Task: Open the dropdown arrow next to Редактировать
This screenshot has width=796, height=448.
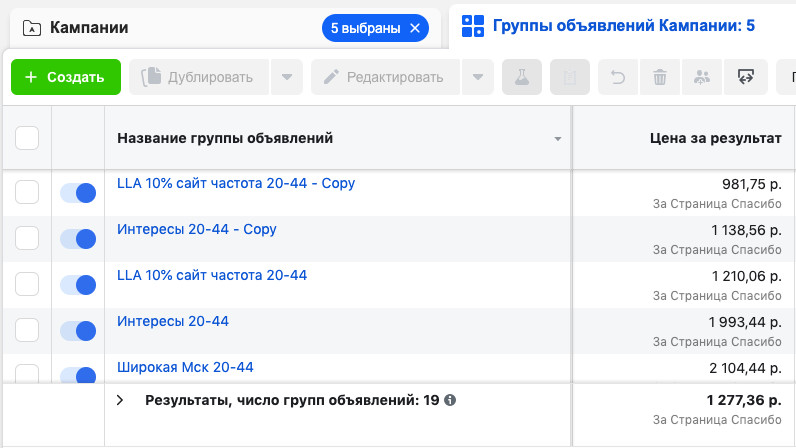Action: [x=478, y=77]
